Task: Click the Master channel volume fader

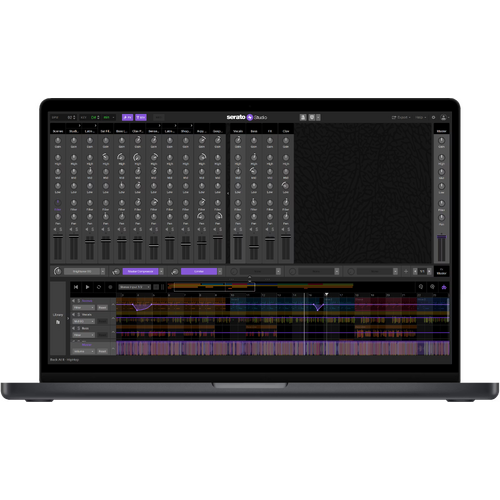Action: pos(441,237)
